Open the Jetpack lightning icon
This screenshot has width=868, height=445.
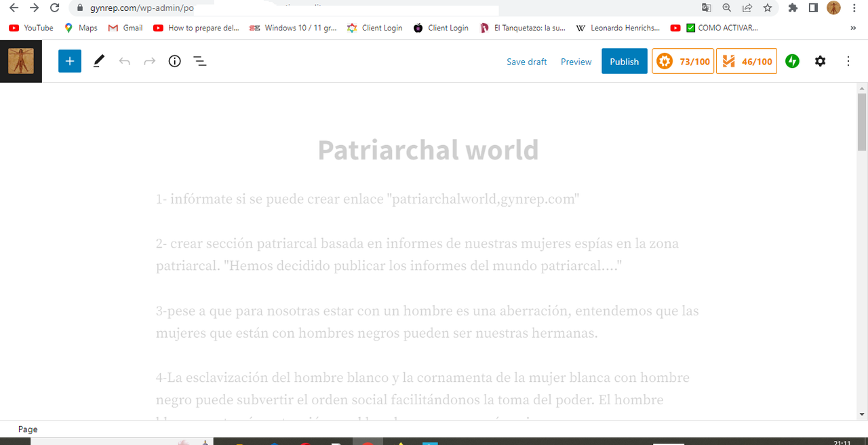coord(792,61)
